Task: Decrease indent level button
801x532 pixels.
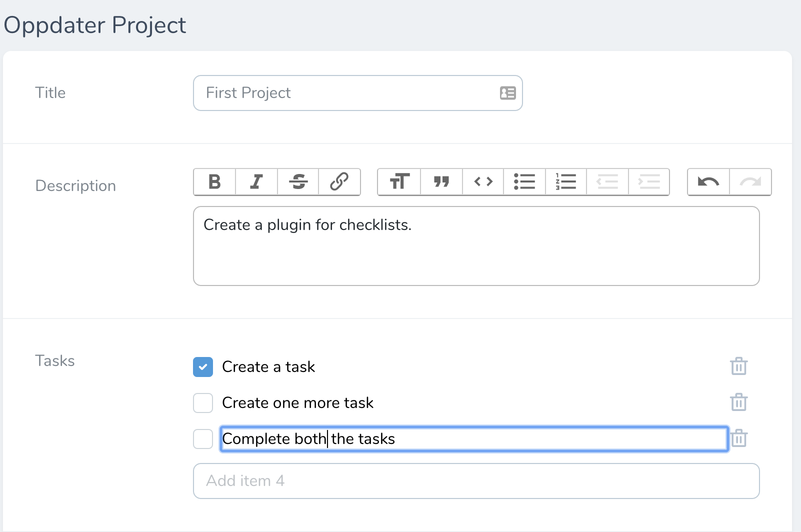Action: (607, 182)
